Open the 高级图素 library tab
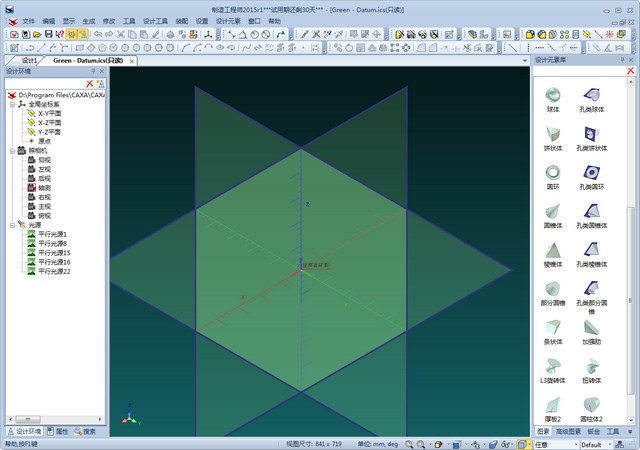 click(x=568, y=431)
